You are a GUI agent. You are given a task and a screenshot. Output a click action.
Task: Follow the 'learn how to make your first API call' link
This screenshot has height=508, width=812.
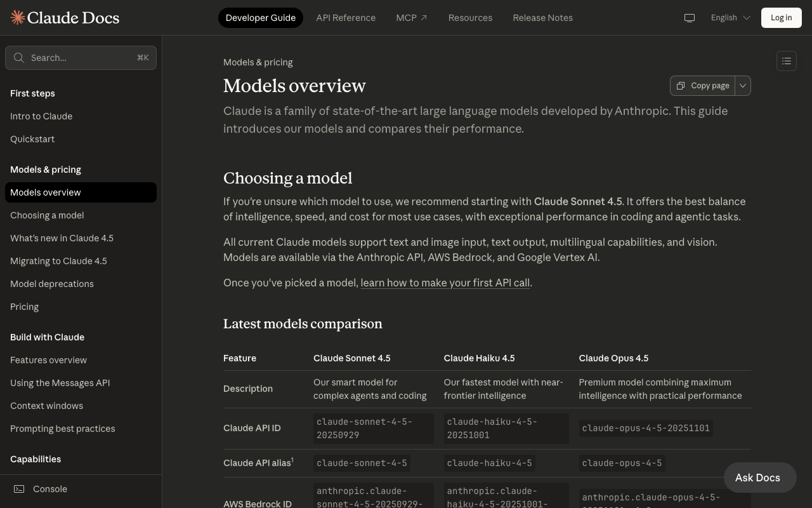pyautogui.click(x=445, y=283)
